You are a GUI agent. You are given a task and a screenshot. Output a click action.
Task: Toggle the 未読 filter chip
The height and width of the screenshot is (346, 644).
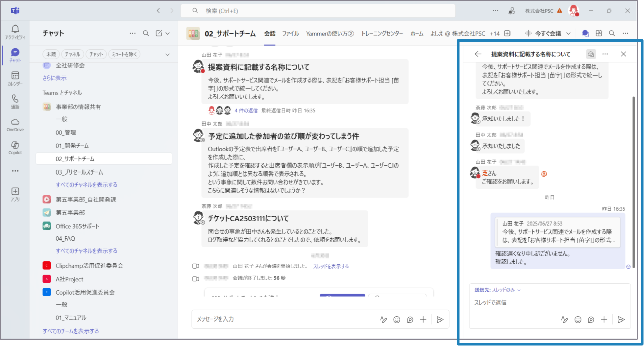tap(51, 54)
